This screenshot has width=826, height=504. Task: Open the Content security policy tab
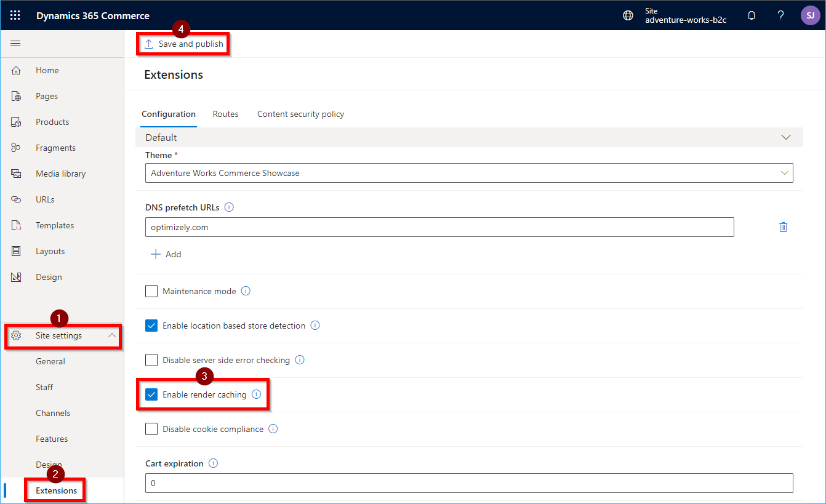coord(300,114)
